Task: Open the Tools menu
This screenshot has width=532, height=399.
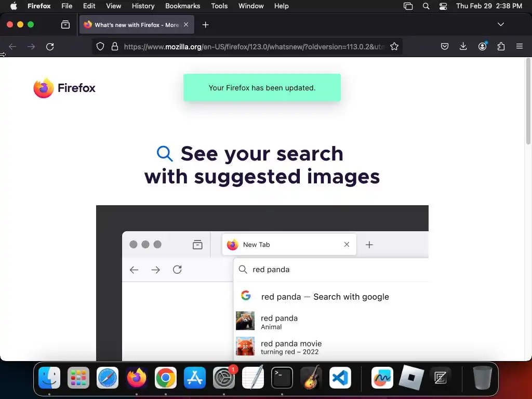Action: click(219, 6)
